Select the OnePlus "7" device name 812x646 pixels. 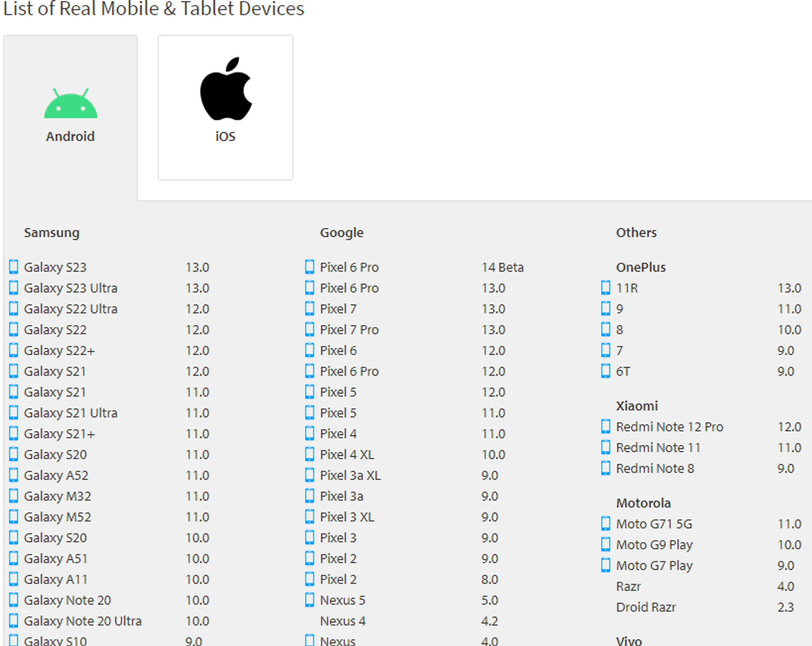620,350
